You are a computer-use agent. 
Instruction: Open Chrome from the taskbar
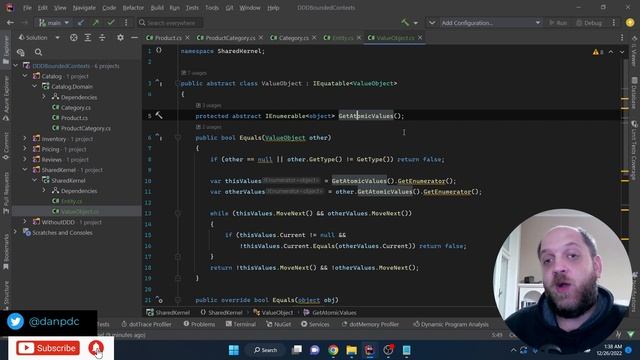tap(333, 350)
